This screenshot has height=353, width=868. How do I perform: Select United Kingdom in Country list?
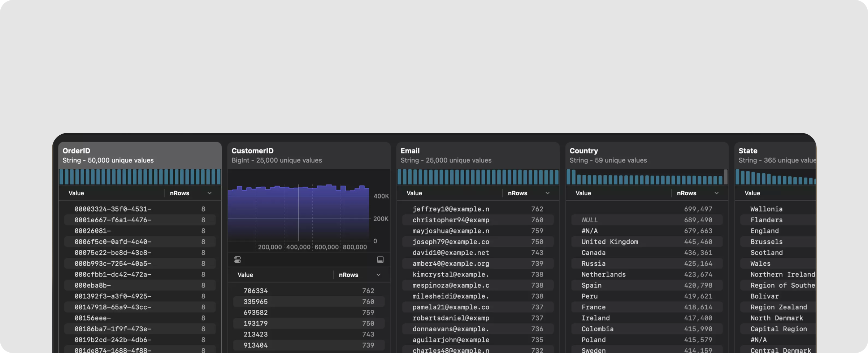click(647, 241)
